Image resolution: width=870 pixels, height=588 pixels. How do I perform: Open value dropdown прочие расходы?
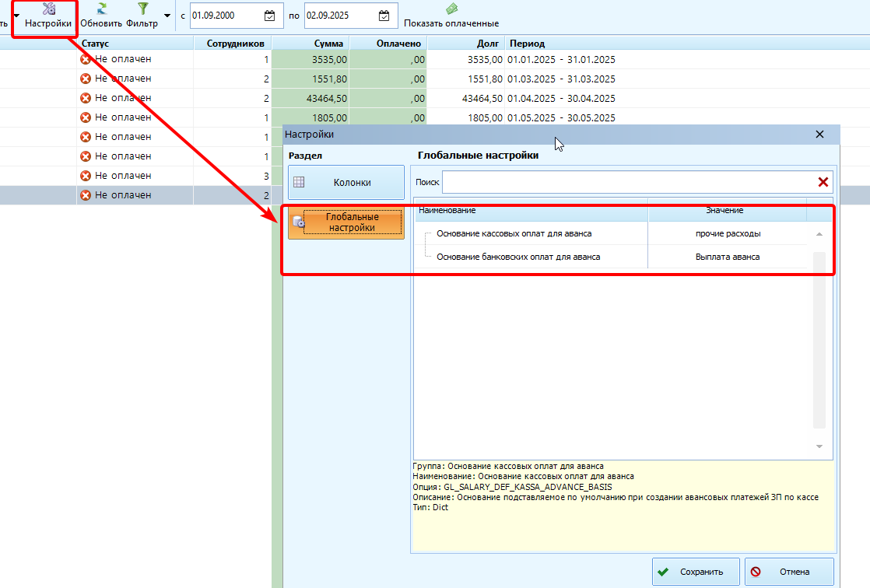pyautogui.click(x=728, y=233)
